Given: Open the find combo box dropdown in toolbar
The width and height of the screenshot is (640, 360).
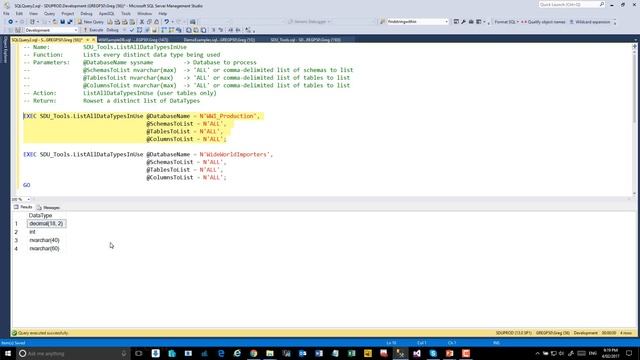Looking at the screenshot, I should (446, 22).
